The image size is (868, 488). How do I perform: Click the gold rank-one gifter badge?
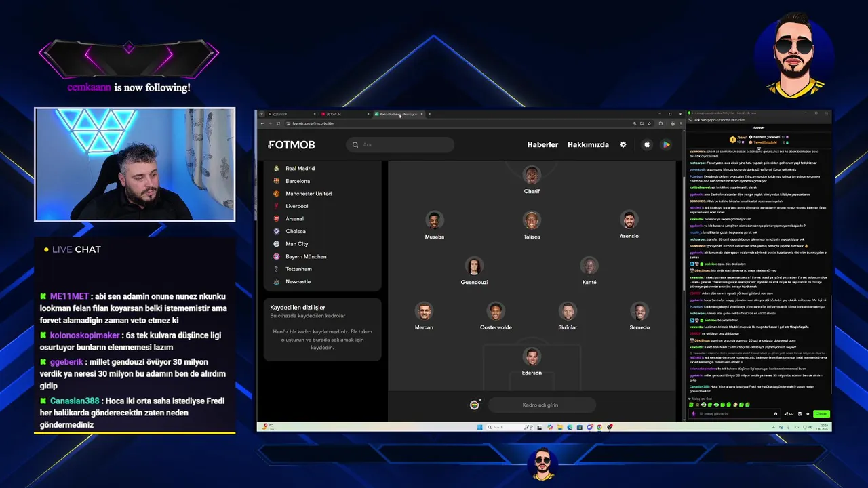733,140
